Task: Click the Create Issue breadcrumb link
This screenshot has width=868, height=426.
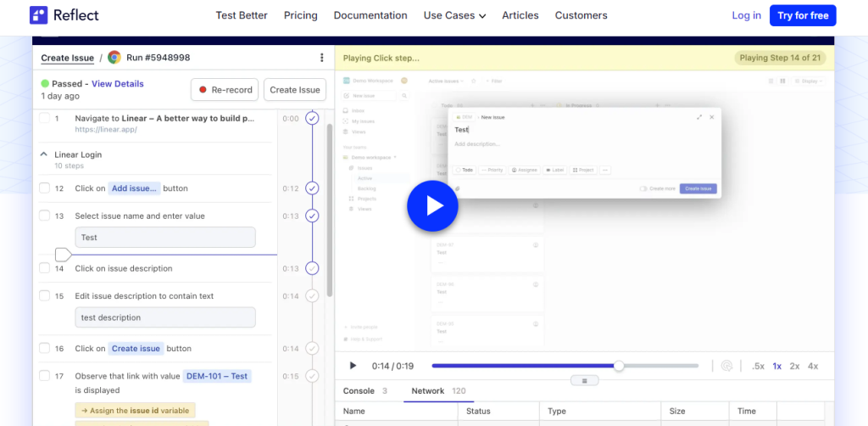Action: pos(68,58)
